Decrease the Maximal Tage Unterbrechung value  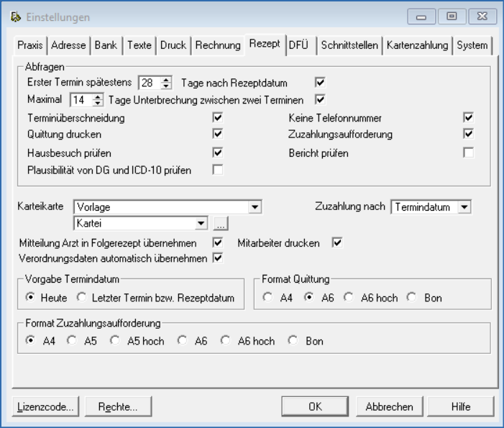click(x=97, y=103)
